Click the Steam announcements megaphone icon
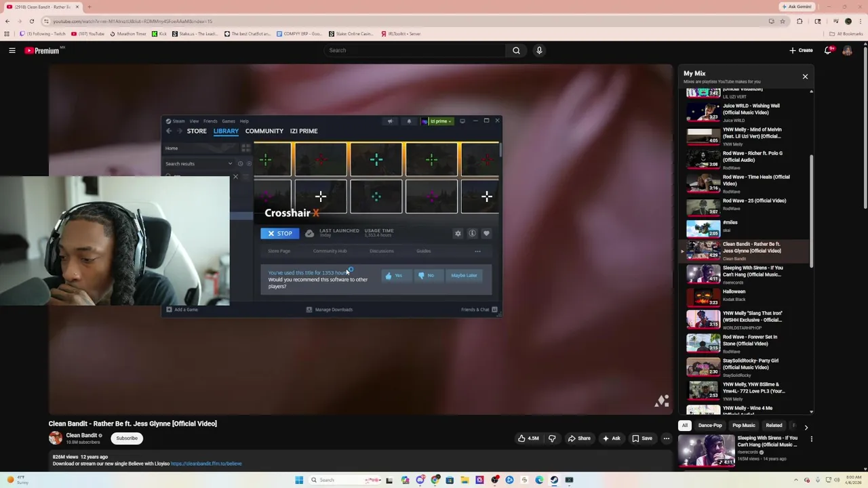Screen dimensions: 868x488 [390, 121]
